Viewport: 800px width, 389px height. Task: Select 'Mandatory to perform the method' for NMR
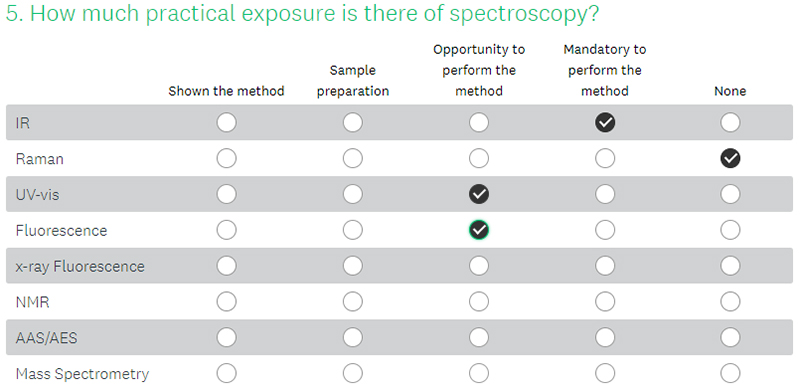605,302
